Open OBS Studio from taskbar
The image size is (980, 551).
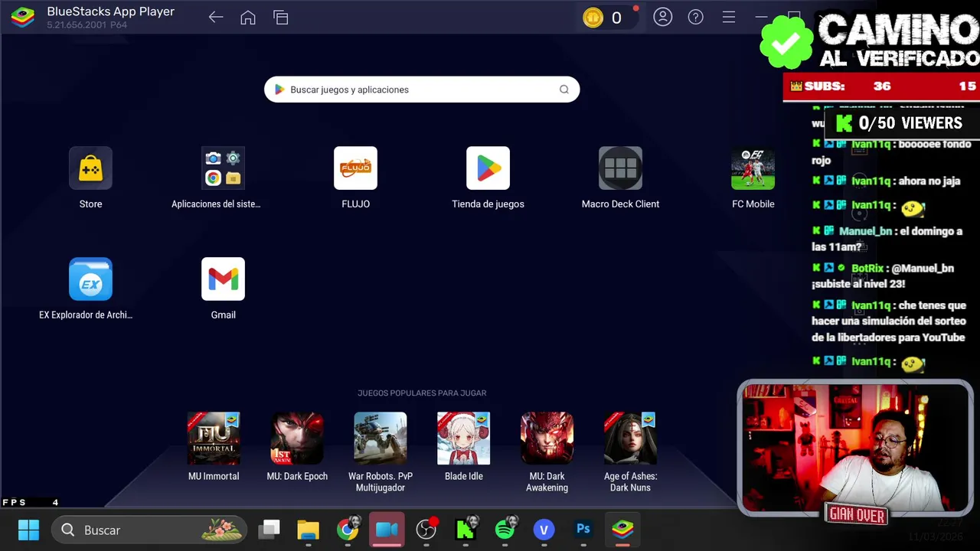pyautogui.click(x=426, y=530)
